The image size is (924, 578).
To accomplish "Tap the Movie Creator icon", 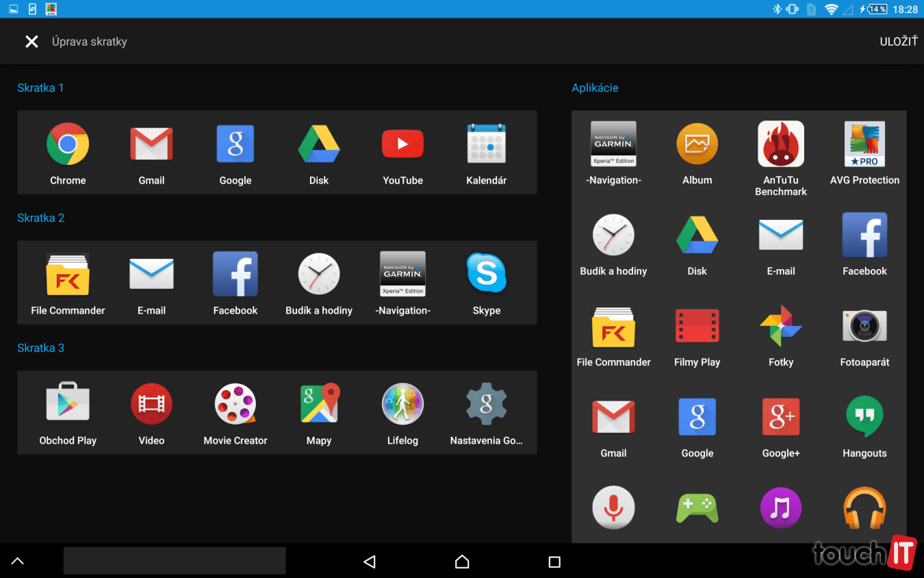I will [235, 404].
